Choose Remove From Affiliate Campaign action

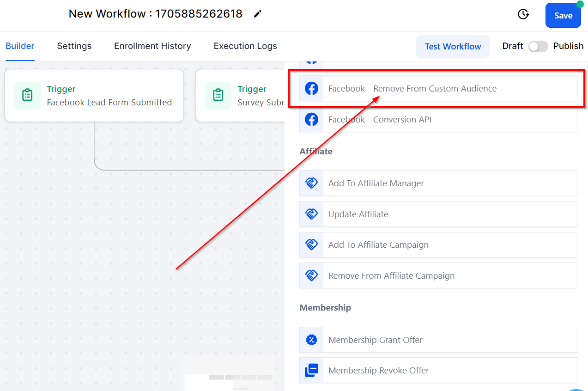click(438, 275)
